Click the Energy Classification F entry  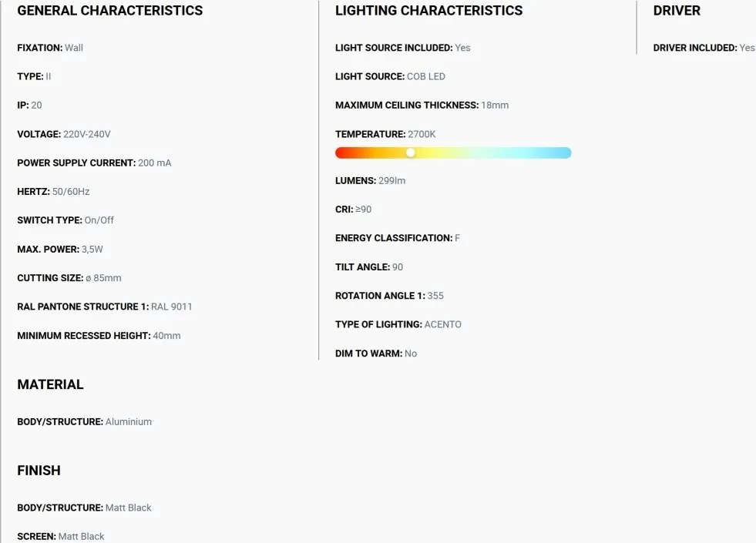tap(398, 238)
